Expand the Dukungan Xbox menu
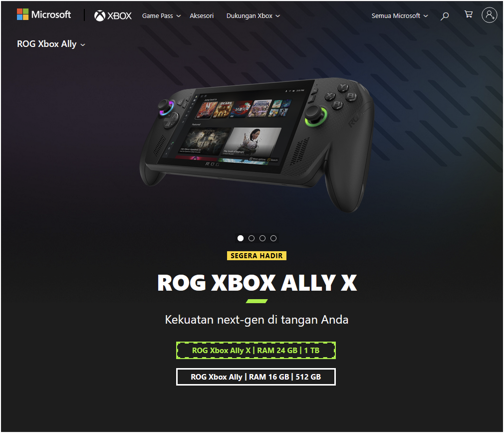 pyautogui.click(x=253, y=16)
